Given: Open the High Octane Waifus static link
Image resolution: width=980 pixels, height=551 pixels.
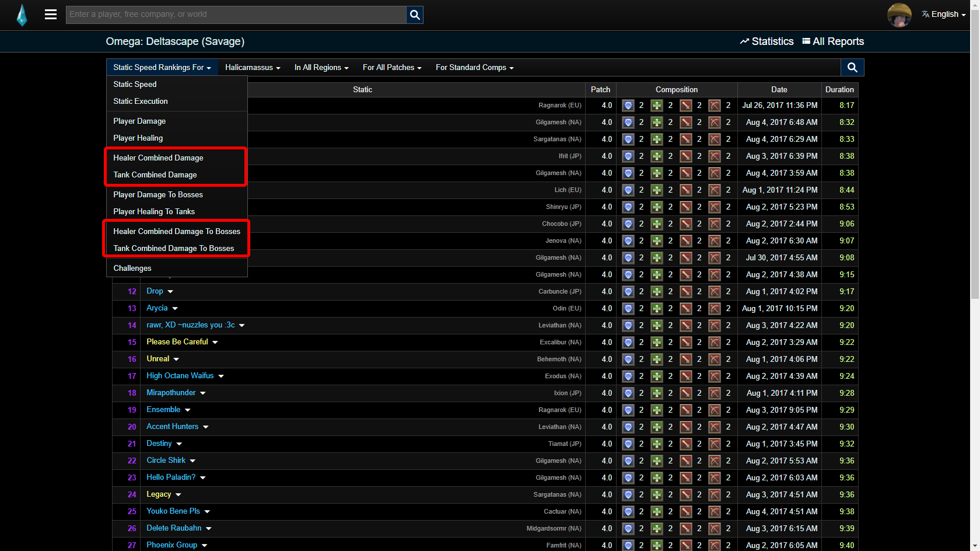Looking at the screenshot, I should point(180,376).
